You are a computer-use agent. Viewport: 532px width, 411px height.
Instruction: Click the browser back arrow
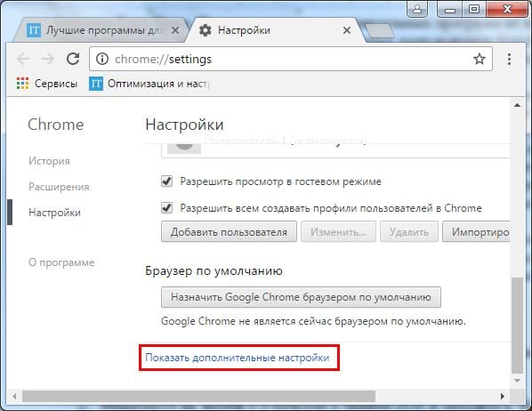coord(23,59)
